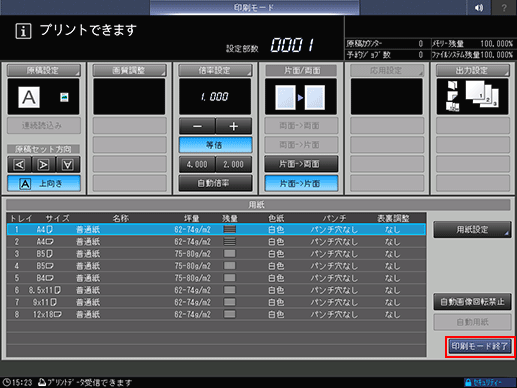Select tray 1 A4 普通紙 row
This screenshot has width=517, height=388.
pyautogui.click(x=216, y=229)
